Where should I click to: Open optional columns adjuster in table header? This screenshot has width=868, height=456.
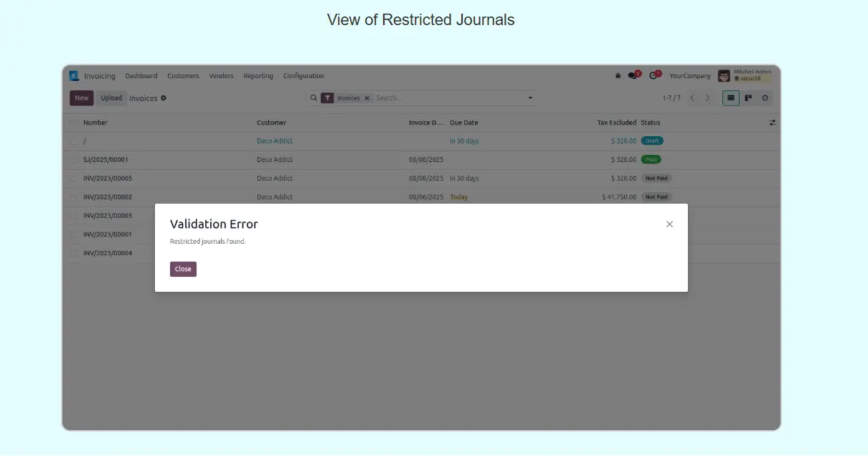pyautogui.click(x=773, y=123)
